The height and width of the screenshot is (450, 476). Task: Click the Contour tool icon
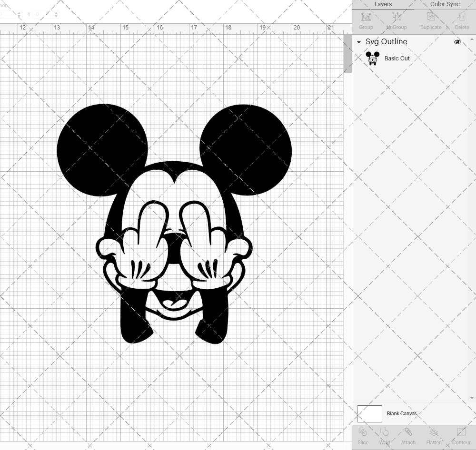[x=461, y=432]
